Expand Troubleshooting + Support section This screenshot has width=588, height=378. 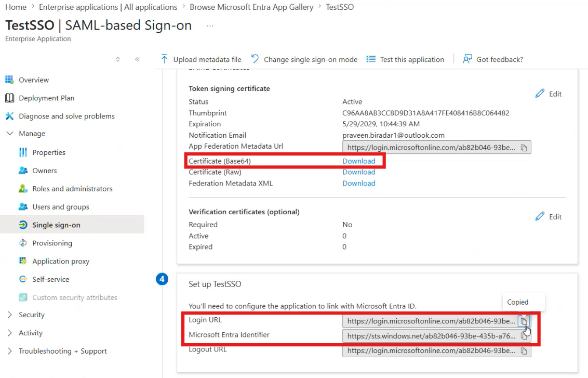click(10, 350)
